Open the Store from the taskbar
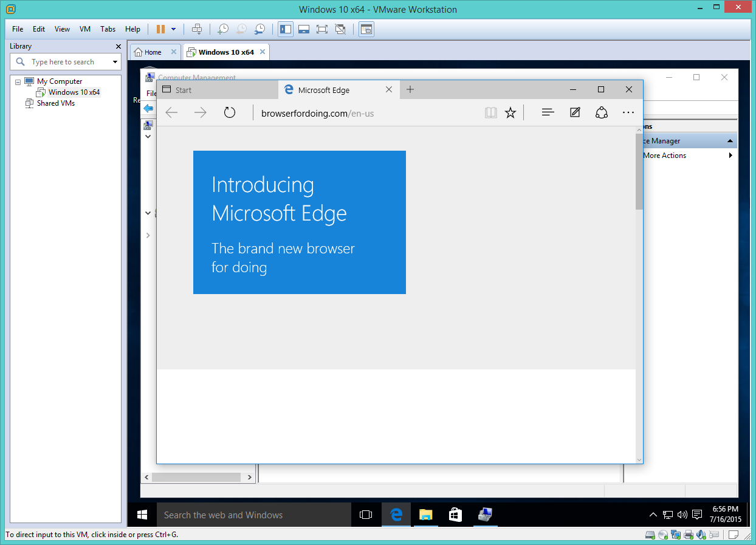 click(x=455, y=515)
